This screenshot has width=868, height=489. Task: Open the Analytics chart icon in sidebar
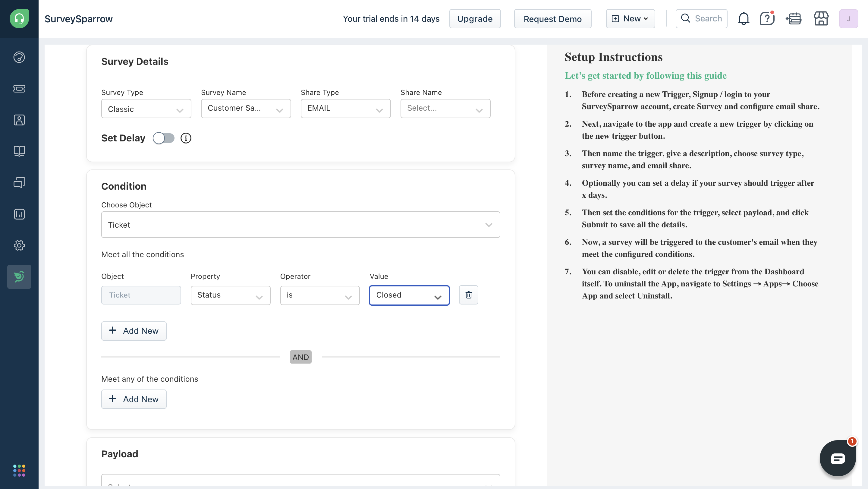coord(19,214)
